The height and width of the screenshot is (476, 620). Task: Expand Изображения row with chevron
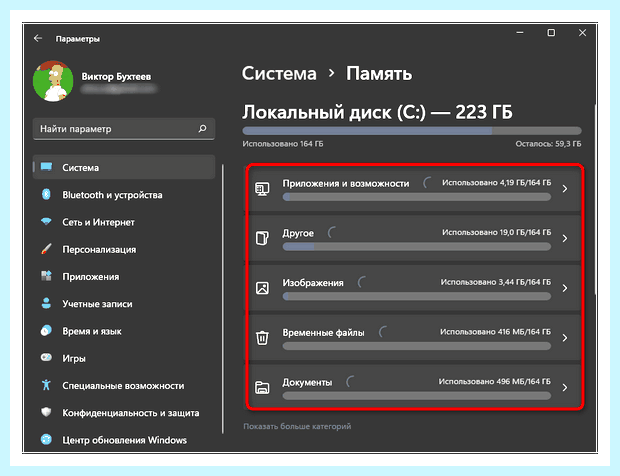tap(565, 288)
